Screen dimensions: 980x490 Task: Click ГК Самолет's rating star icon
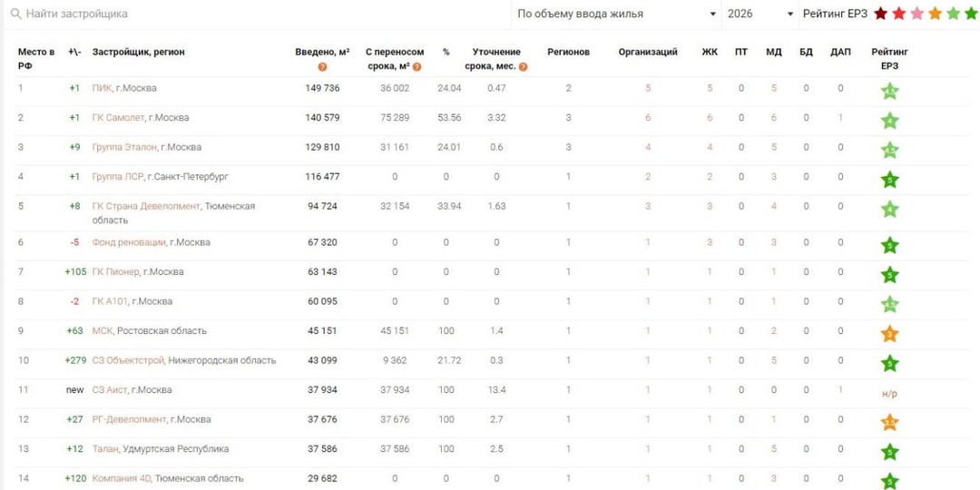point(889,121)
